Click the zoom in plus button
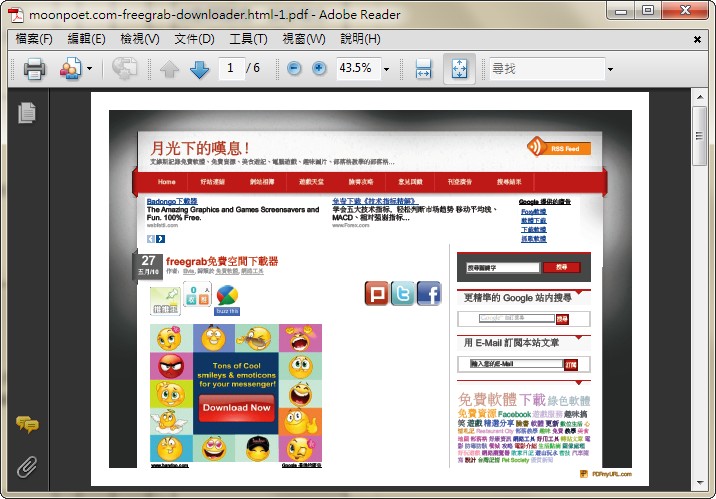This screenshot has height=499, width=716. point(319,69)
